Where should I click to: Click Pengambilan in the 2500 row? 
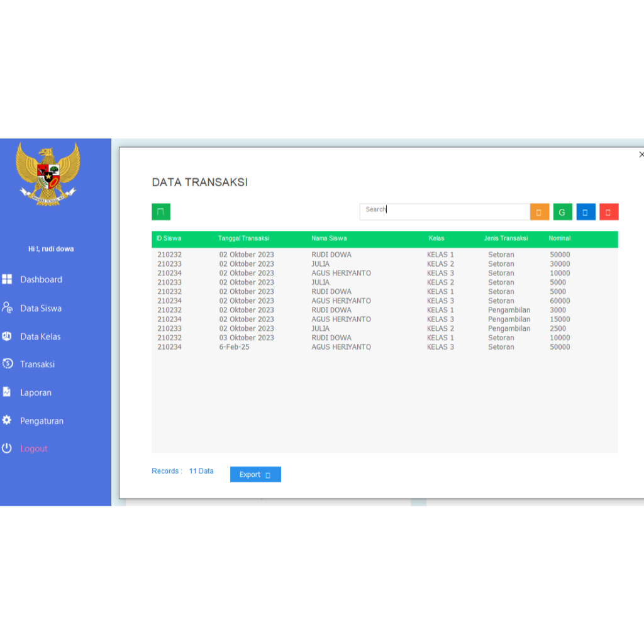tap(509, 328)
